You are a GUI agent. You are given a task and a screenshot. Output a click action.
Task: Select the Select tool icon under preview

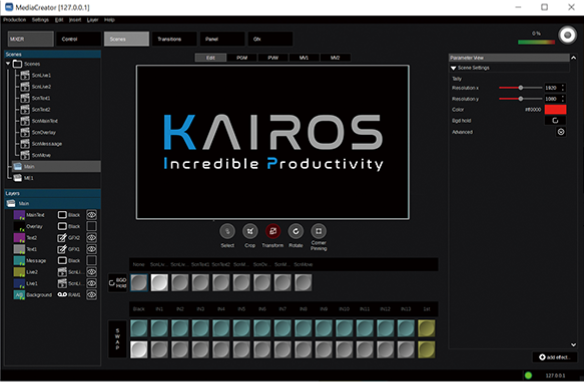click(x=227, y=231)
